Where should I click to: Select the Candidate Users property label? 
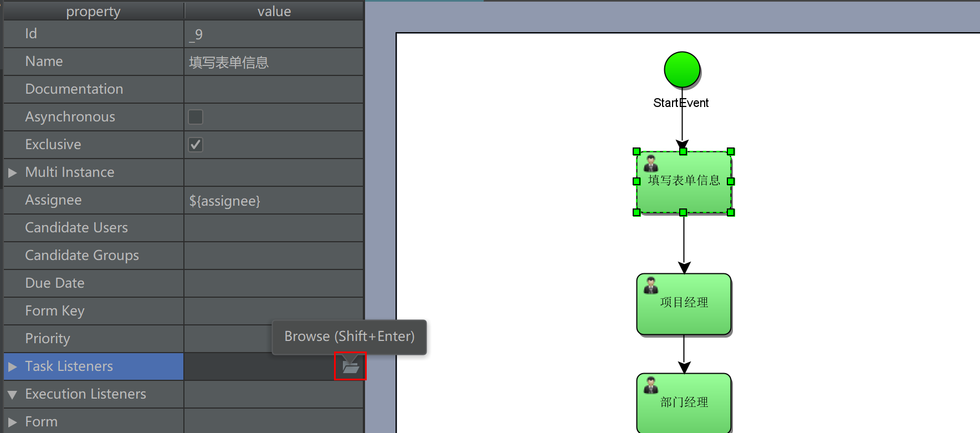[x=76, y=228]
